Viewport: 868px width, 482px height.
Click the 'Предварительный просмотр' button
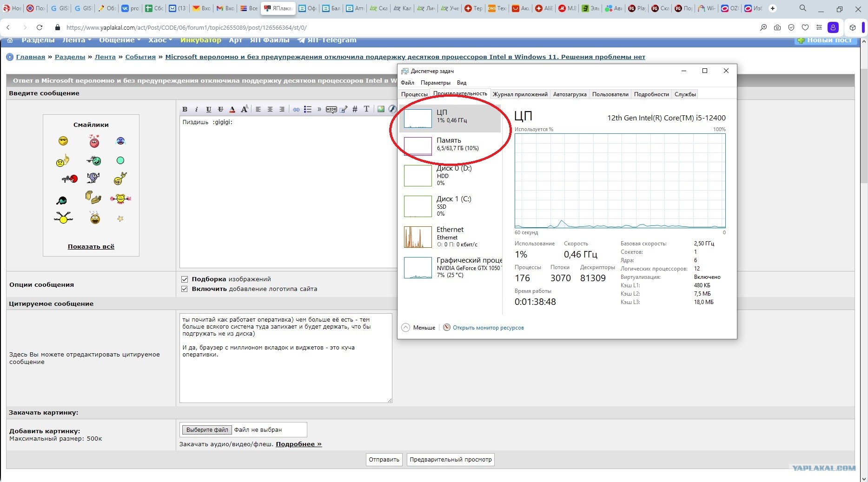click(451, 460)
